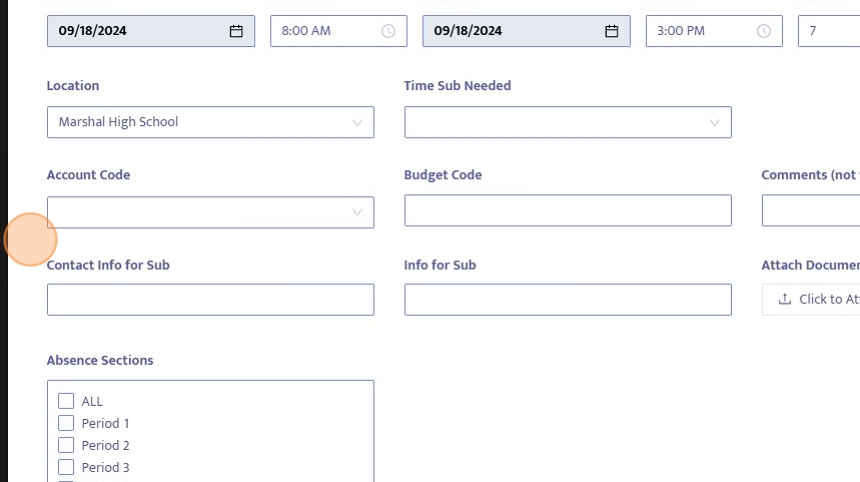Viewport: 860px width, 482px height.
Task: Click the end time clock icon
Action: (764, 31)
